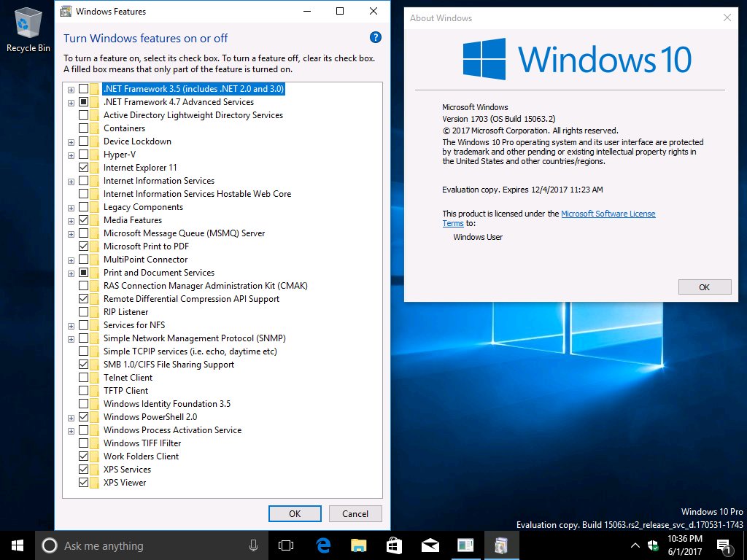The width and height of the screenshot is (747, 560).
Task: Click the Windows logo in About Windows
Action: [x=484, y=59]
